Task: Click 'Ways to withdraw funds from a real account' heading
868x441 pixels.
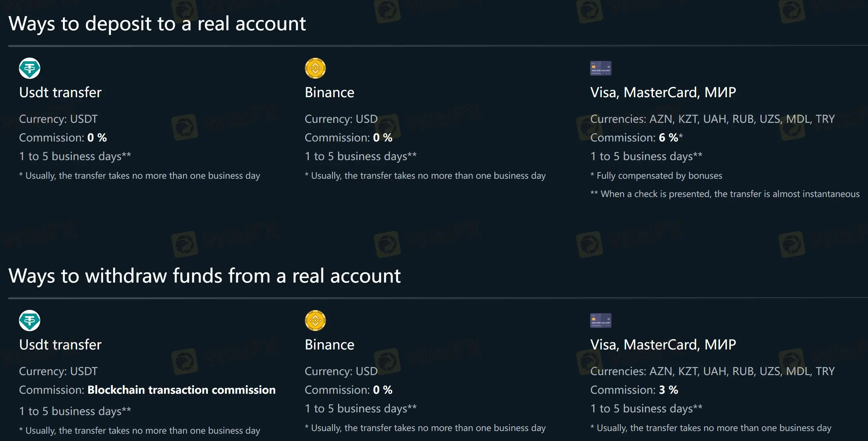Action: click(x=205, y=276)
